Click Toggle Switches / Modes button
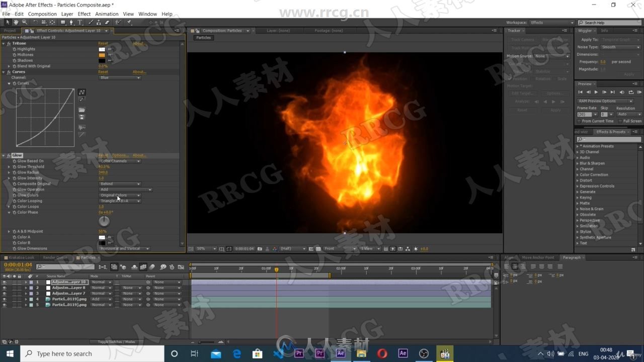The image size is (644, 362). click(116, 342)
